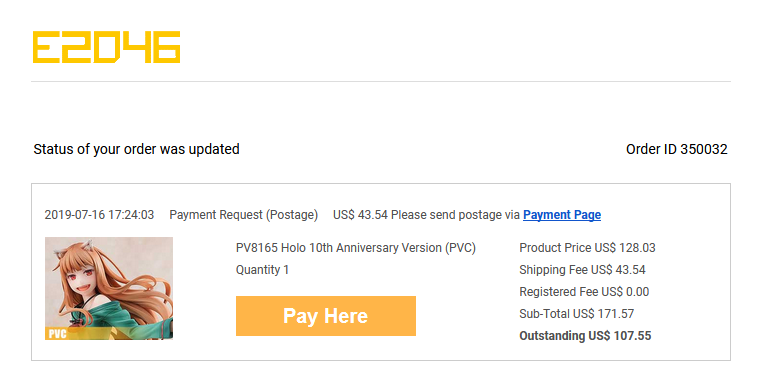Click the Product Price US$ 128.03 line
Screen dimensions: 776x377
(x=587, y=248)
